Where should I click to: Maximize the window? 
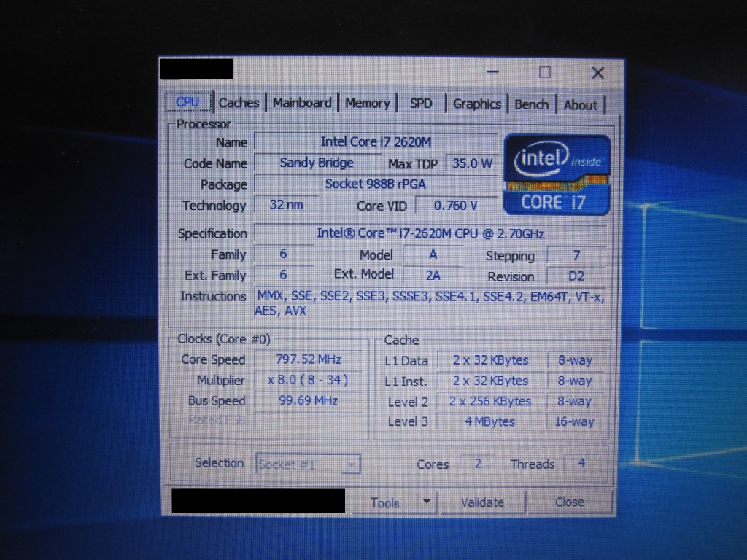(x=544, y=72)
